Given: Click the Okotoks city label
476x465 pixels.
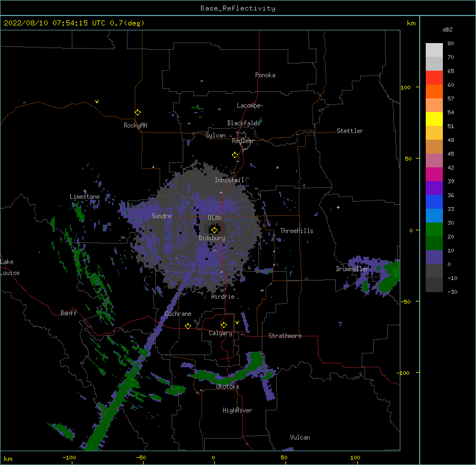Looking at the screenshot, I should coord(228,387).
